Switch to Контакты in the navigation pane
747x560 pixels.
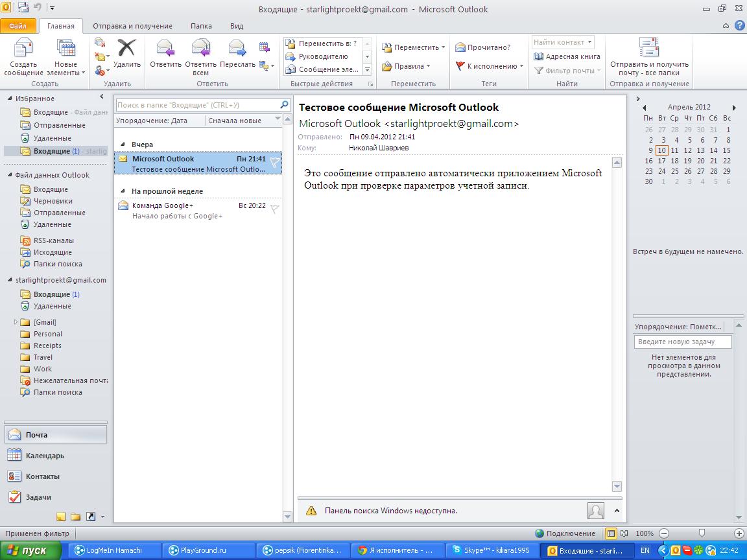[56, 476]
